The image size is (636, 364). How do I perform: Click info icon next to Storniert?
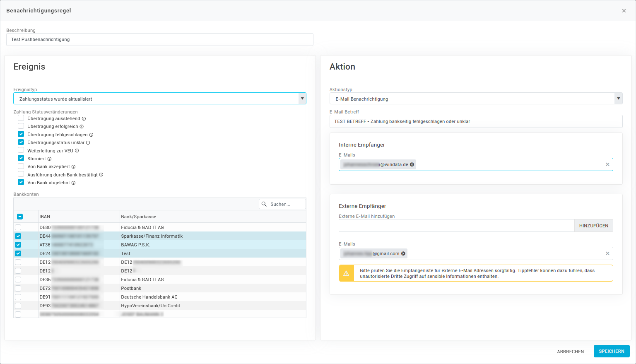(50, 159)
